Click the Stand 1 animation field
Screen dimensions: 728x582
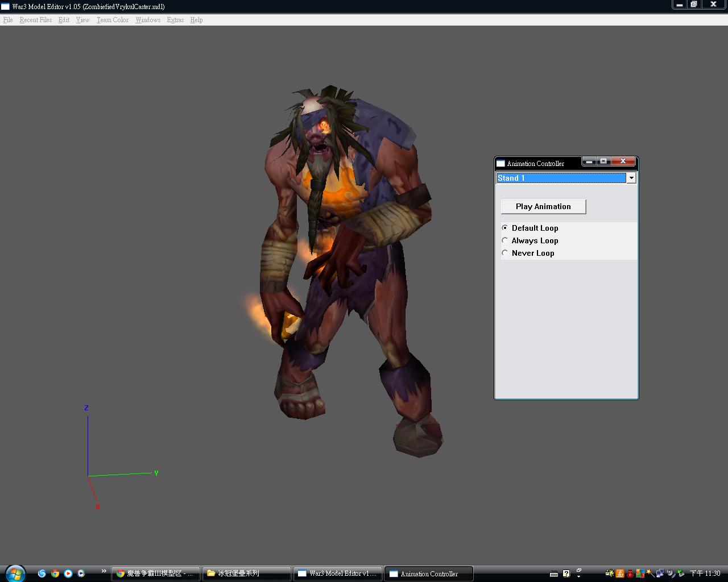click(561, 178)
